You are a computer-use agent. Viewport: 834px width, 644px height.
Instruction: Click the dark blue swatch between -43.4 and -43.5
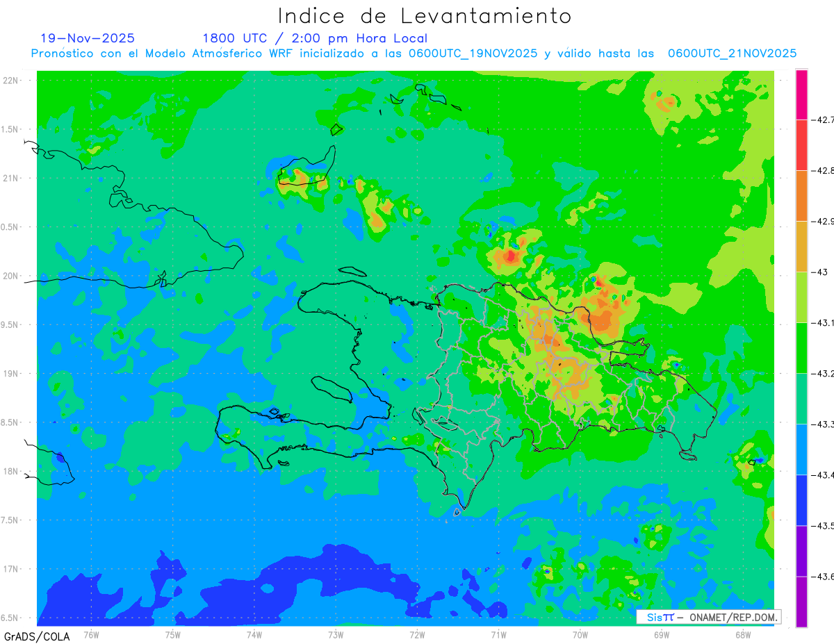(801, 499)
